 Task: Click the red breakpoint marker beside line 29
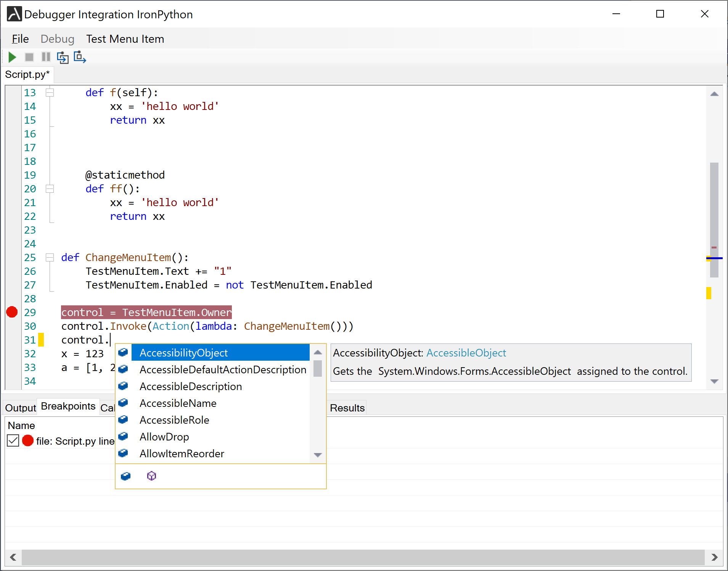[x=11, y=312]
